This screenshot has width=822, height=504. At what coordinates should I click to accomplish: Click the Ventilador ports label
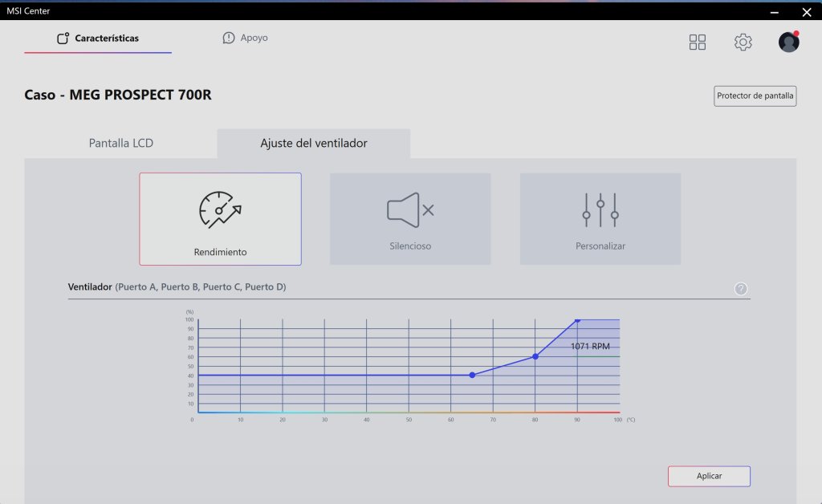pos(177,287)
